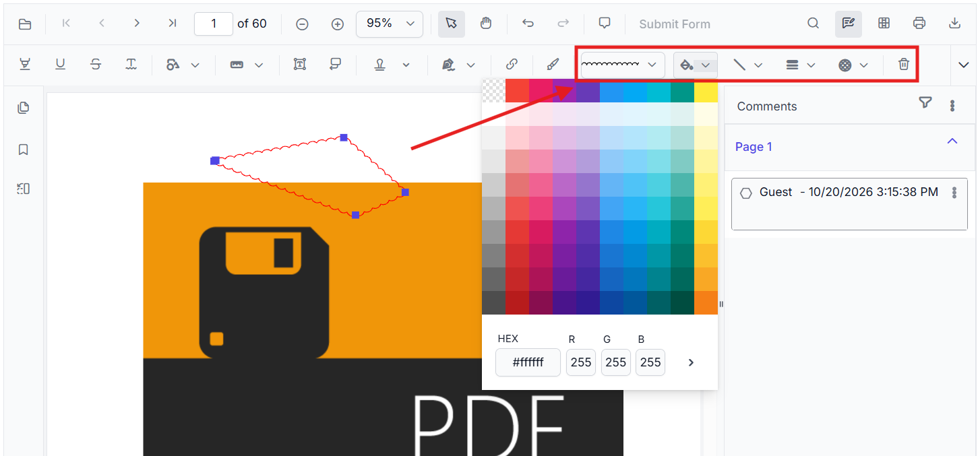Click the handwritten signature pen icon
The image size is (980, 456).
[448, 65]
